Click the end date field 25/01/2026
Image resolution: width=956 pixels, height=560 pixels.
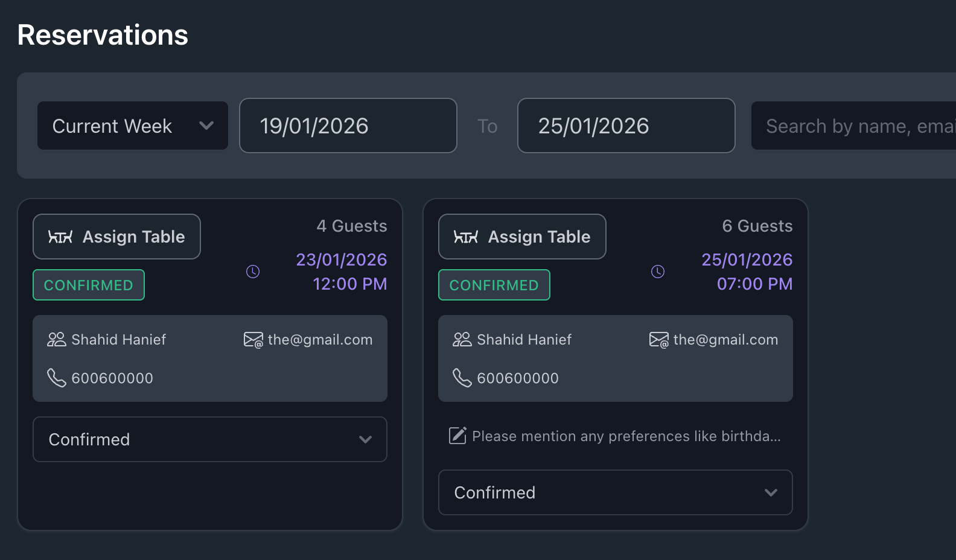pyautogui.click(x=626, y=126)
